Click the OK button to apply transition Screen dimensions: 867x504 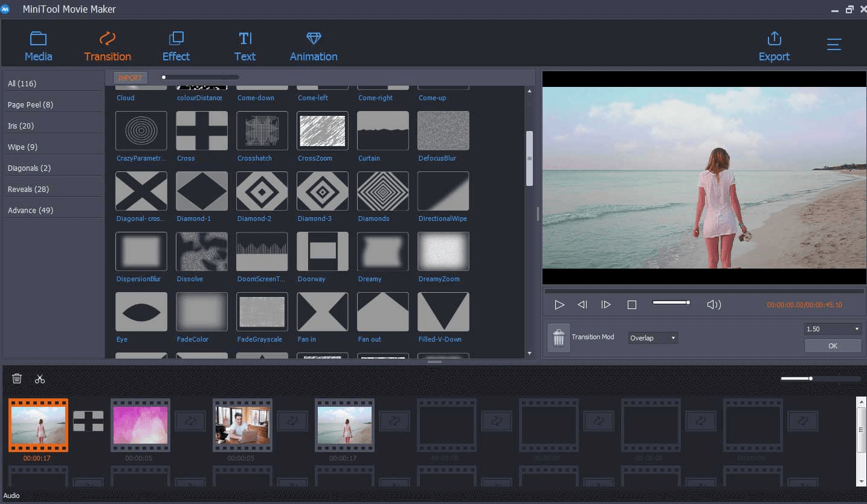[833, 346]
